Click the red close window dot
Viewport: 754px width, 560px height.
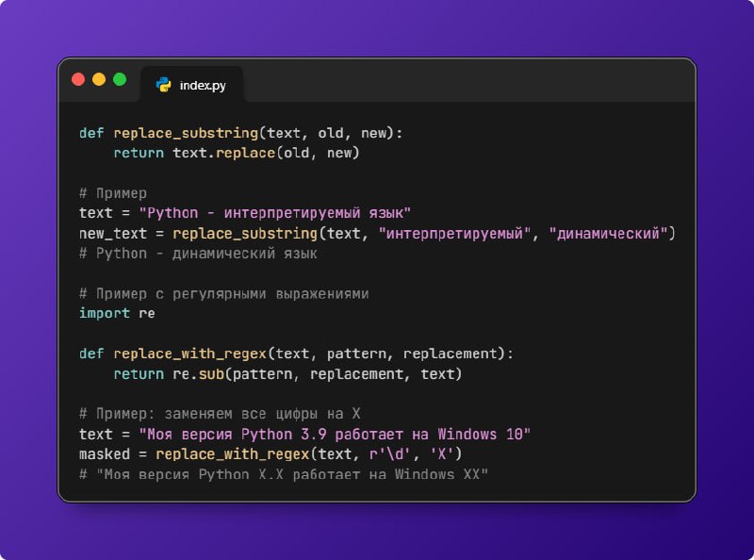tap(78, 79)
